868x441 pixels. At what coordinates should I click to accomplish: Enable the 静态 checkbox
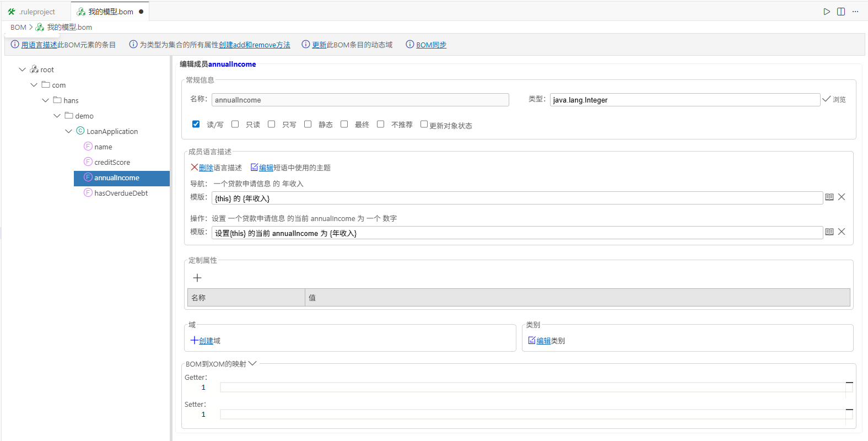pyautogui.click(x=308, y=124)
